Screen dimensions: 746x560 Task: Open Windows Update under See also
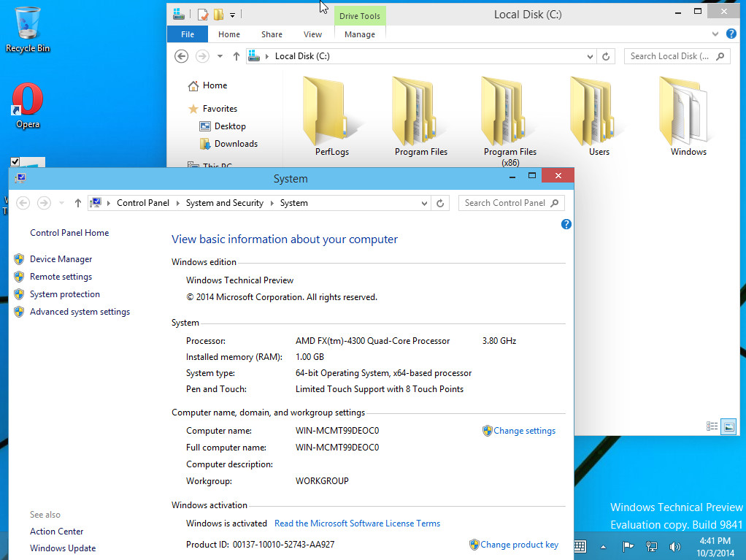point(63,548)
